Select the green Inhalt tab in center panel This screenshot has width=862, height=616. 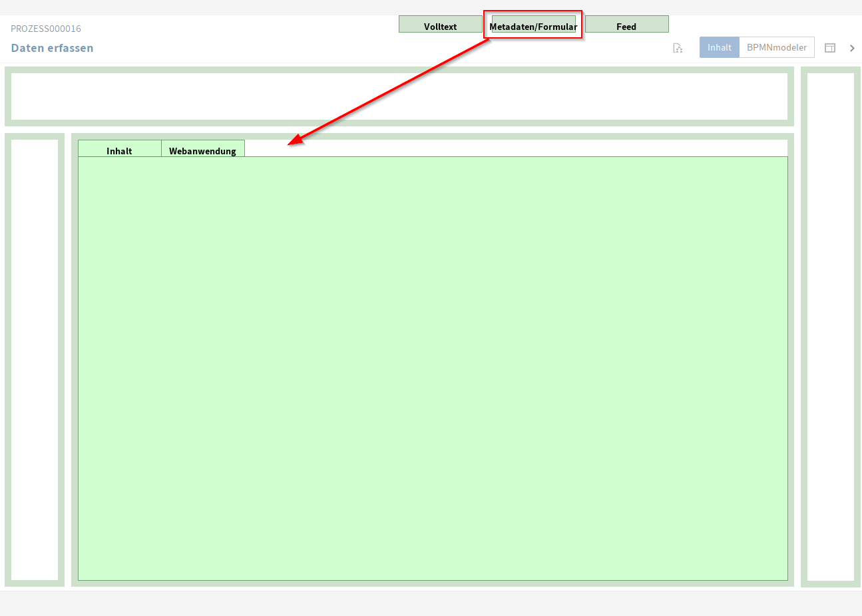(x=120, y=150)
